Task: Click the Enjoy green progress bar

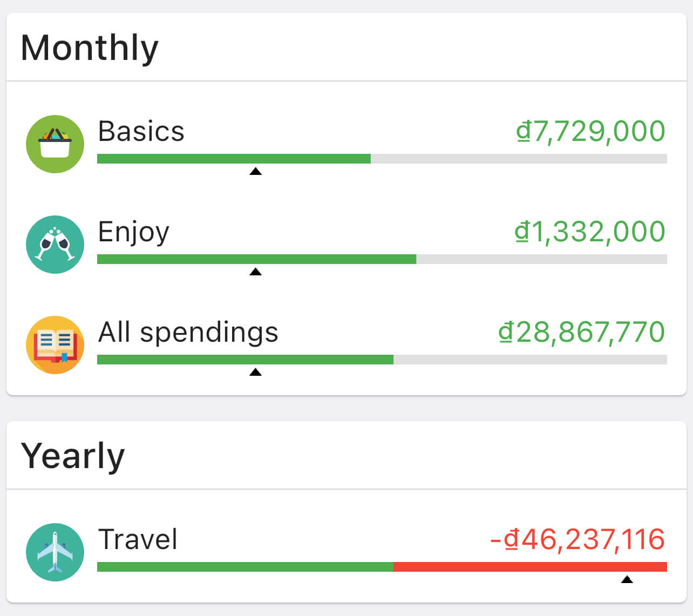Action: (x=256, y=259)
